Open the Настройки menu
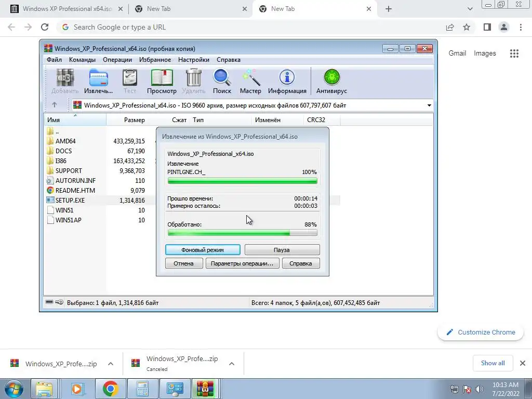 coord(194,60)
